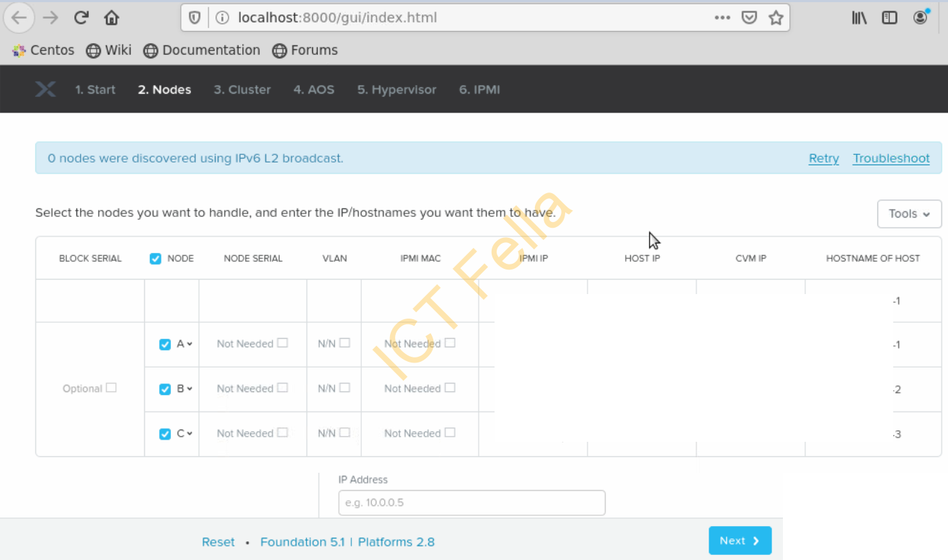Open the Foundation 5.1 link
The width and height of the screenshot is (948, 560).
coord(303,542)
